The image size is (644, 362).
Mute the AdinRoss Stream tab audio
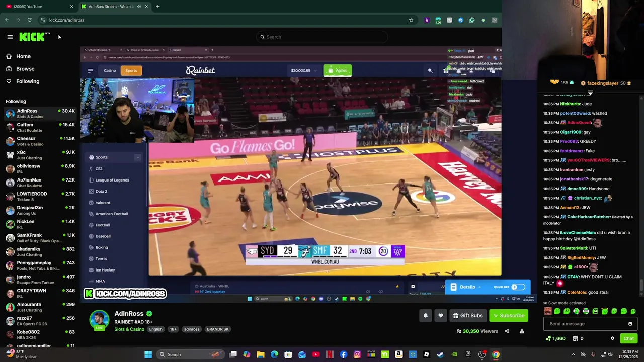[x=139, y=7]
